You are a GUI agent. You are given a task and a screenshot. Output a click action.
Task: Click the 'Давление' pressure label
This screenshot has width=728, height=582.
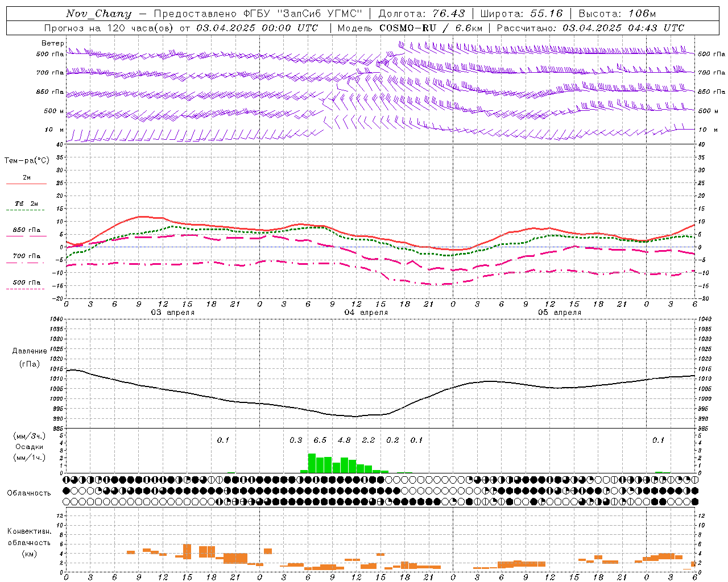(30, 351)
